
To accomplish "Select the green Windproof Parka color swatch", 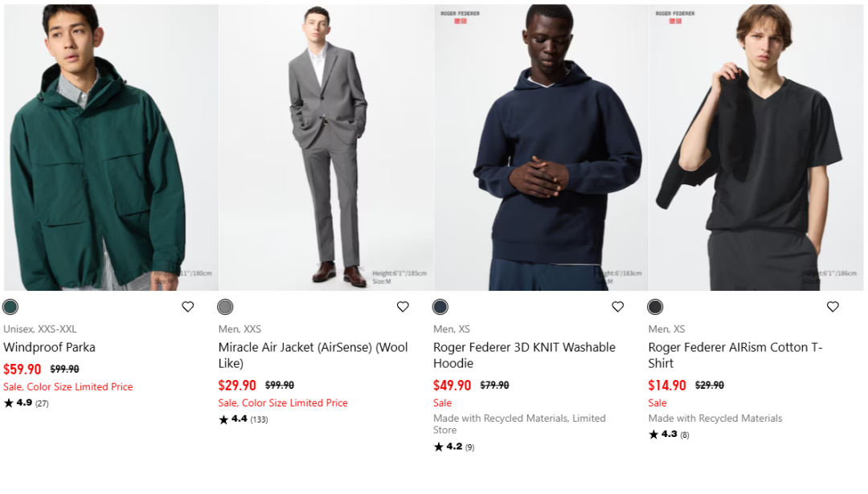I will (10, 307).
